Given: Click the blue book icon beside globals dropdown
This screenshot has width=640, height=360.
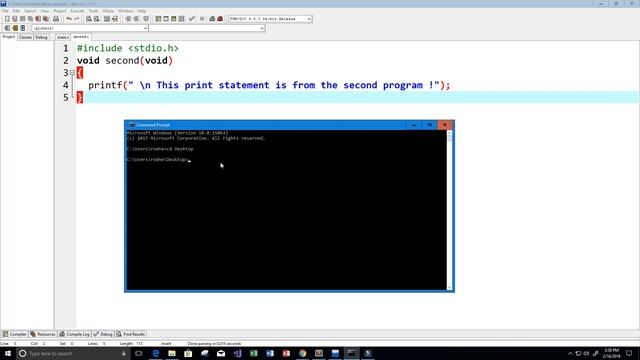Looking at the screenshot, I should (x=23, y=28).
